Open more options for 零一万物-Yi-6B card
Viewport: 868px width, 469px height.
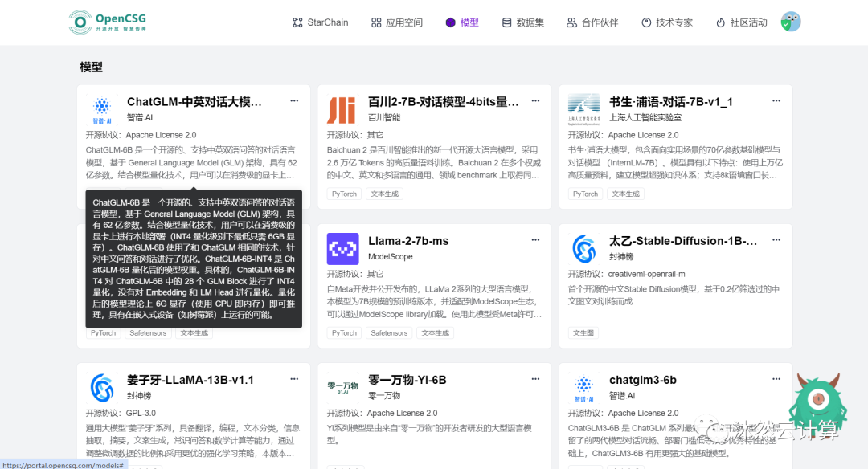(535, 379)
